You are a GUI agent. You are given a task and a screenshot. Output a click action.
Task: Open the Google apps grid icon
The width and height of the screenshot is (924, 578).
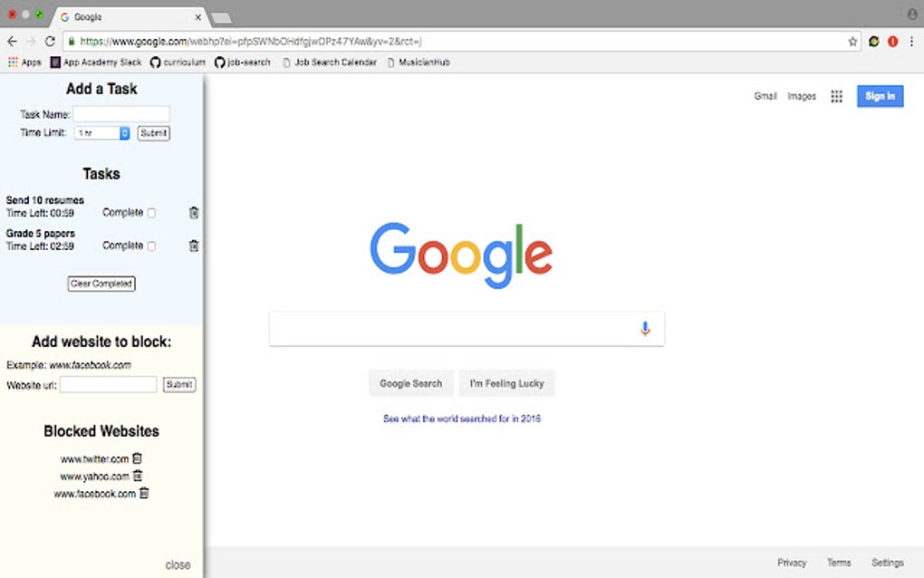(836, 95)
